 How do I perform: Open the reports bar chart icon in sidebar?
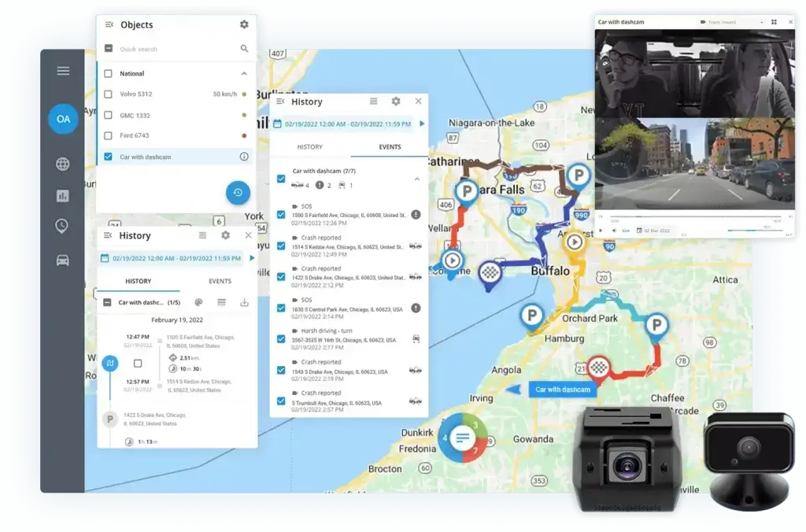click(x=63, y=196)
